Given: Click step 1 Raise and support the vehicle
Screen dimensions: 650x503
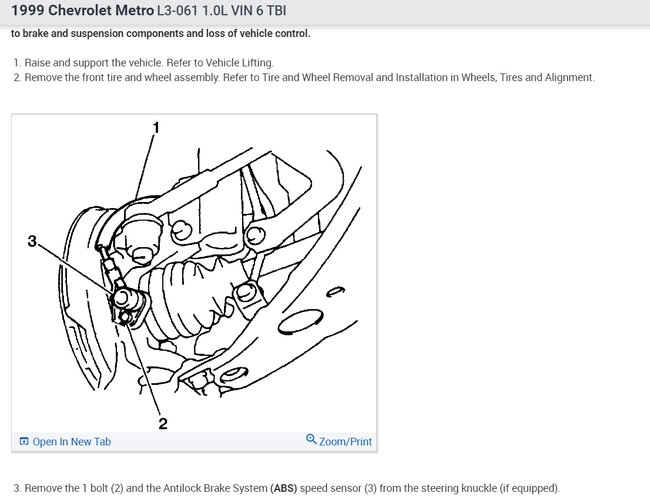Looking at the screenshot, I should tap(143, 63).
